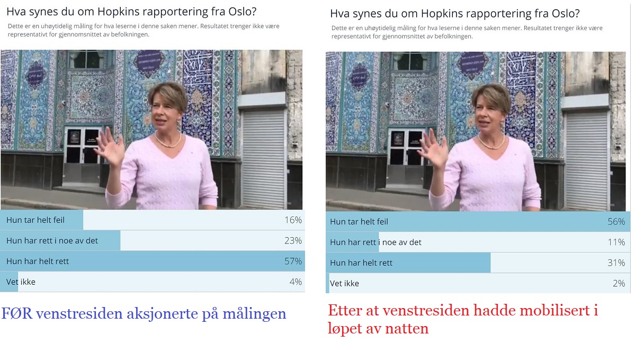Click the "uhøytidelig måling" disclaimer in Etter poll
The width and height of the screenshot is (644, 343).
pyautogui.click(x=467, y=32)
